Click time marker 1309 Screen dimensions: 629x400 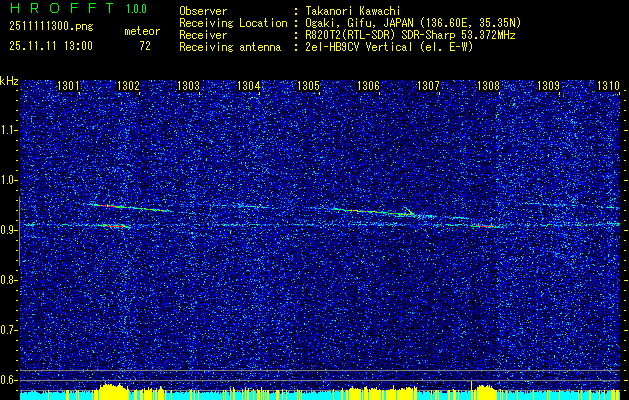coord(548,85)
